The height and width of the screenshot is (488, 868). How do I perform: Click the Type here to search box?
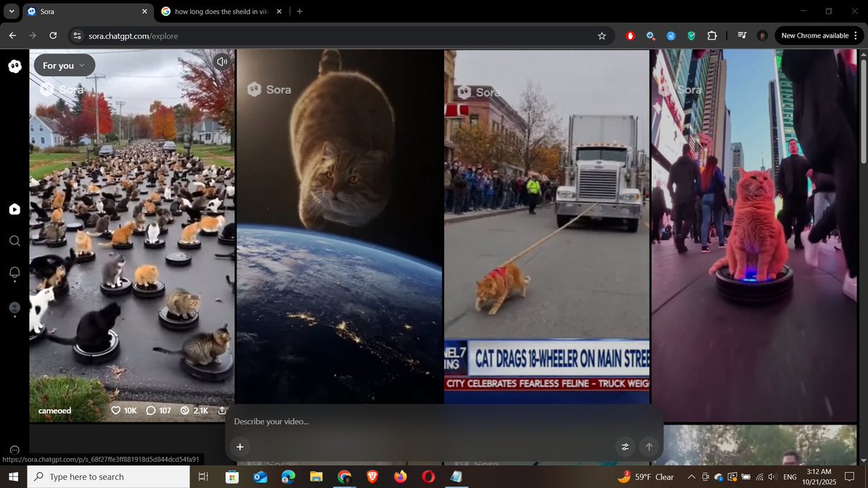pos(109,476)
